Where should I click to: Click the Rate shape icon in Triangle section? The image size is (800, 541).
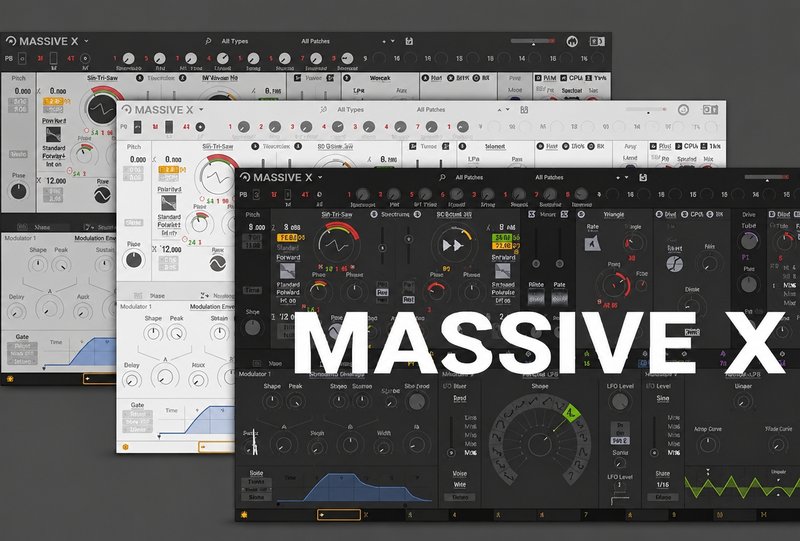click(592, 243)
